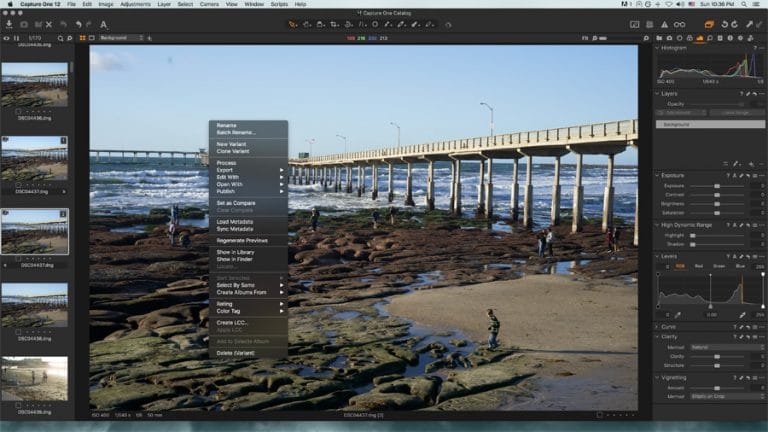Open the Vignetting Method dropdown
This screenshot has width=768, height=432.
(x=727, y=396)
